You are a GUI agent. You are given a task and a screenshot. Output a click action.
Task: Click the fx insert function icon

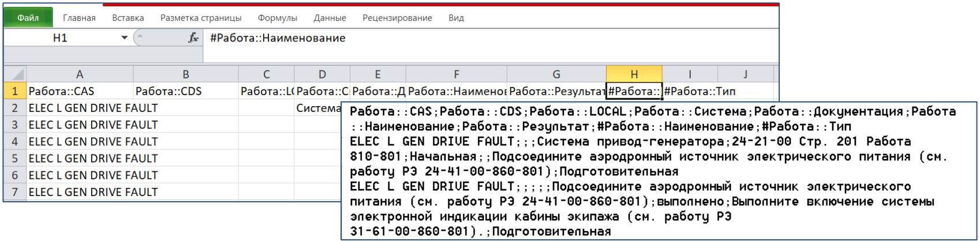point(193,38)
